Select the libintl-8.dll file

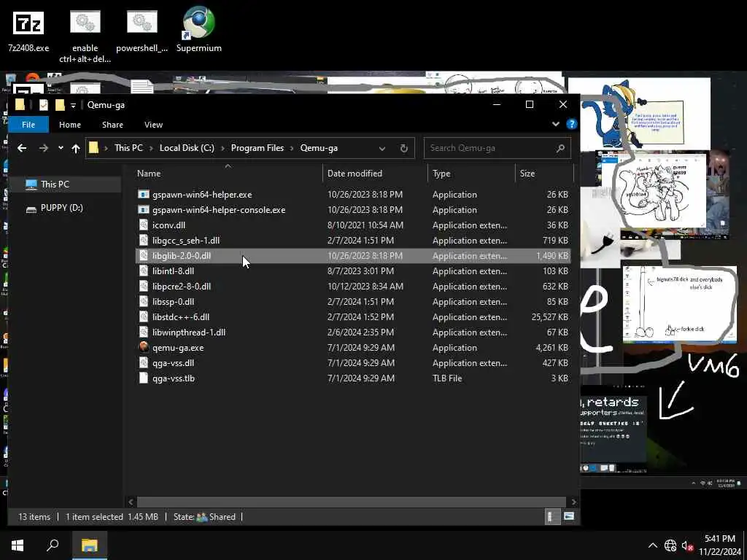353,271
